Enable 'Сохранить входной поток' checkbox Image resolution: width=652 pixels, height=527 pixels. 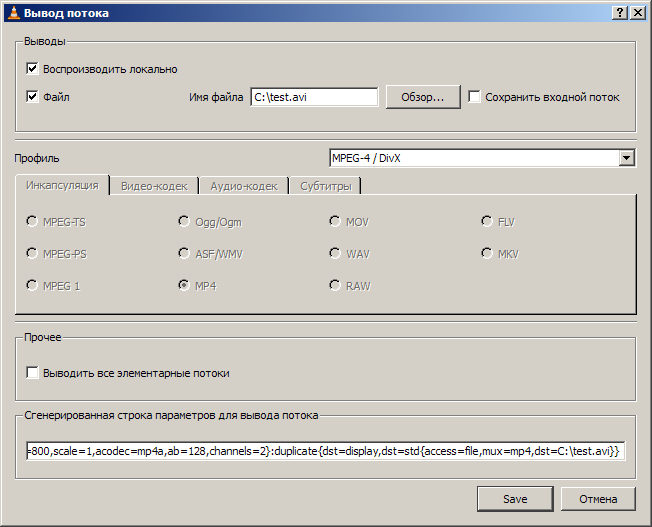[475, 97]
